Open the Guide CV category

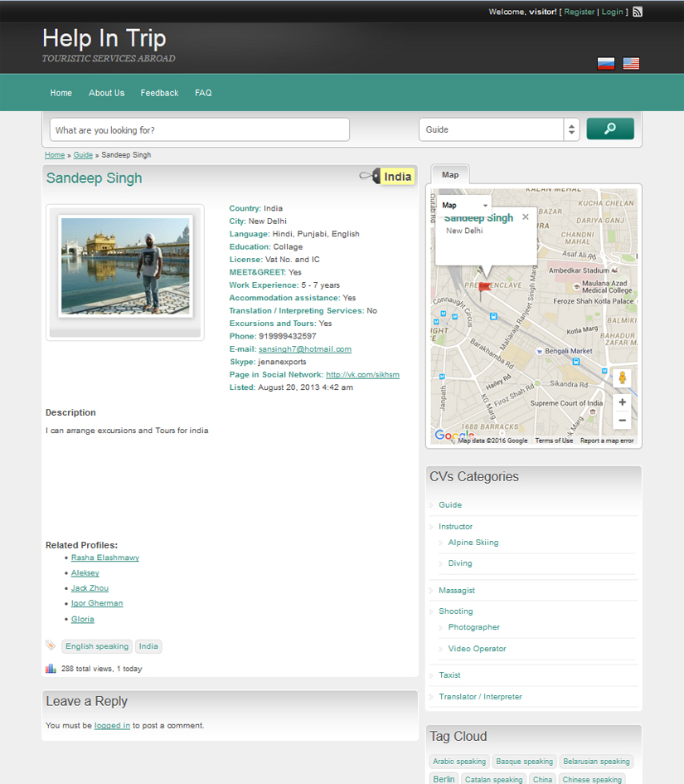pos(450,505)
